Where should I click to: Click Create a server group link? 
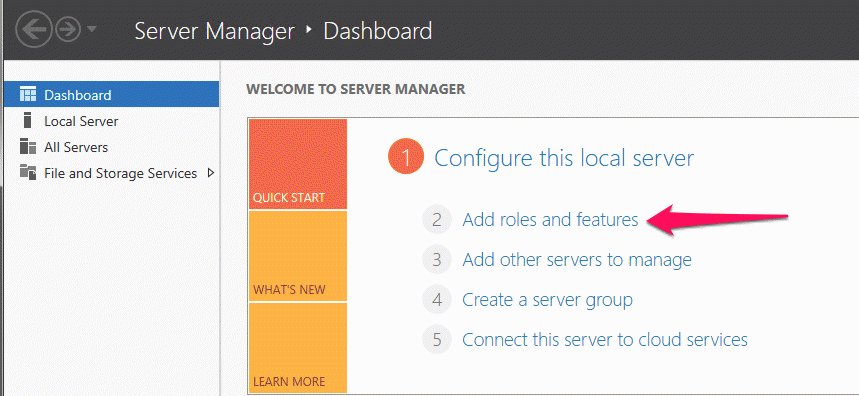[547, 300]
